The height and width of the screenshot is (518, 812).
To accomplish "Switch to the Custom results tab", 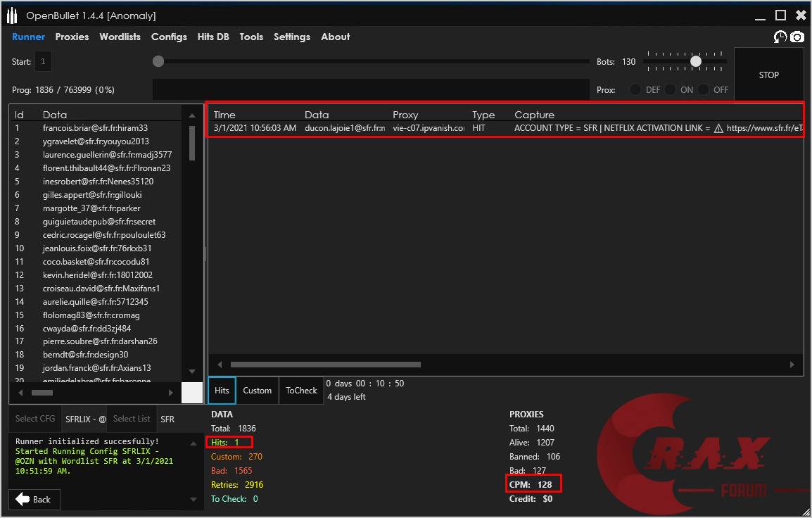I will click(x=257, y=391).
